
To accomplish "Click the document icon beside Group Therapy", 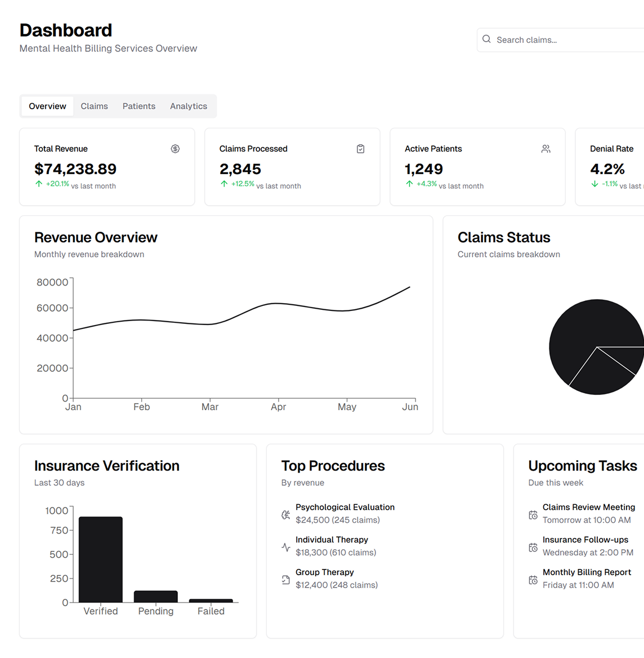I will click(286, 580).
